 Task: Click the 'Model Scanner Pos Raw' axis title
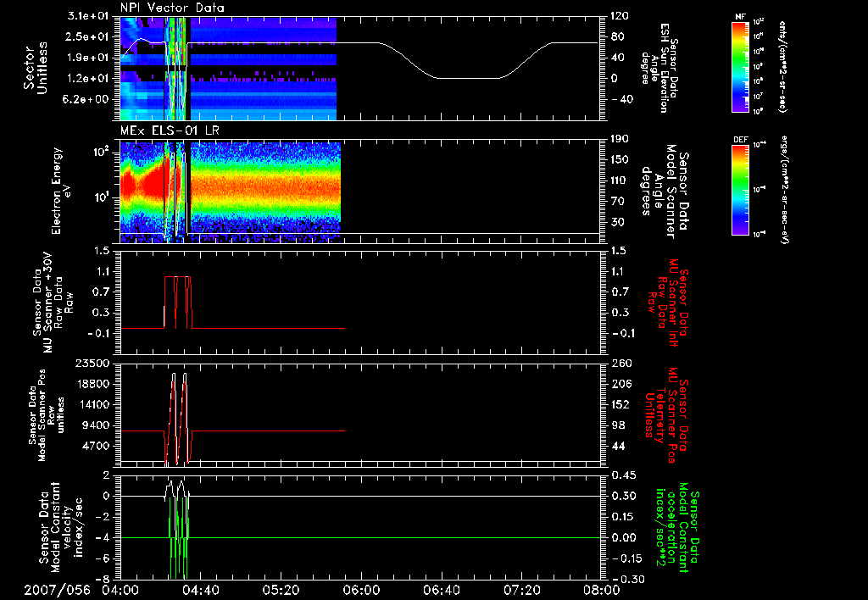46,415
